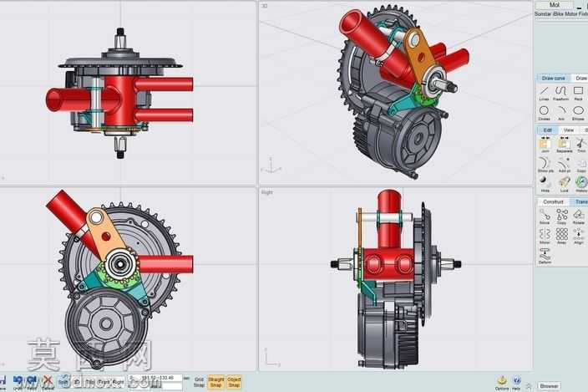Click the Hide objects tool
588x392 pixels.
[x=545, y=185]
